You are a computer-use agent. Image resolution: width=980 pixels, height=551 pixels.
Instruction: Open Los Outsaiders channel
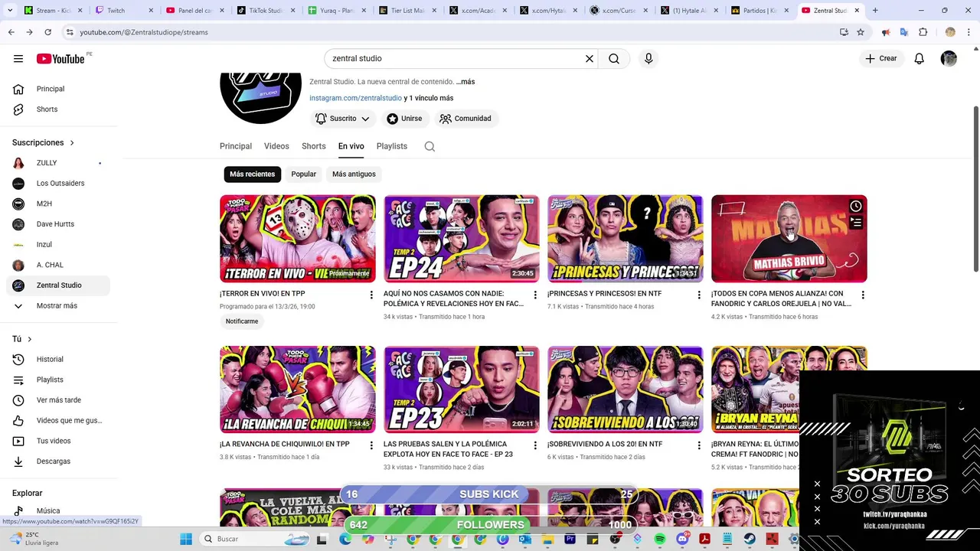[59, 184]
